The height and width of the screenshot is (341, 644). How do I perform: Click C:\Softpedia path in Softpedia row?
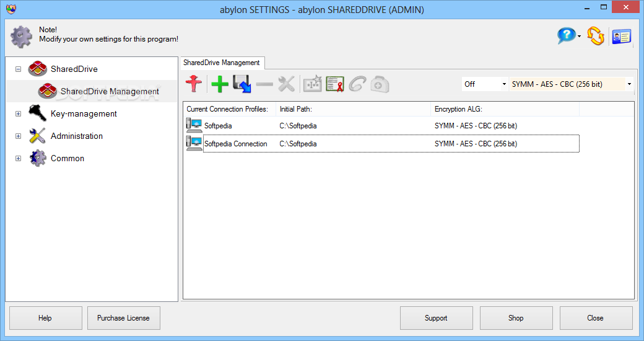pos(298,126)
